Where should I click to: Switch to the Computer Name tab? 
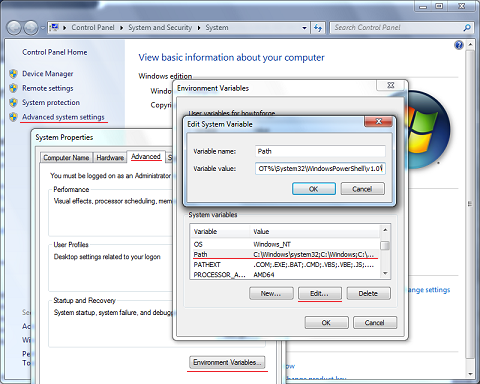(x=66, y=157)
